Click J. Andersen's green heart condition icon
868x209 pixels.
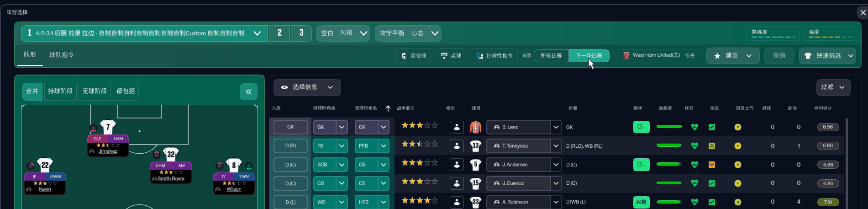[x=694, y=165]
